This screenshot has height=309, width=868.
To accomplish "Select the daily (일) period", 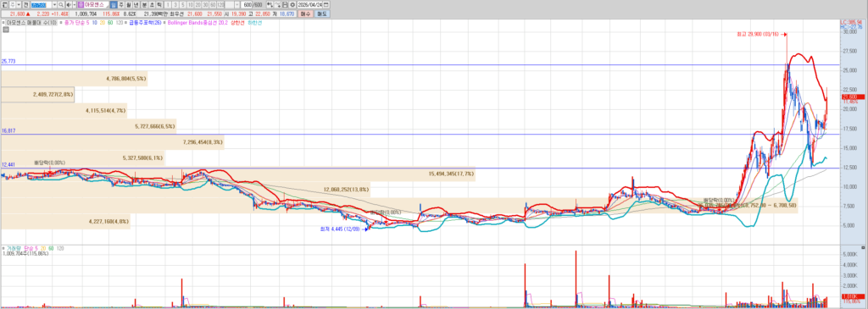I will 114,4.
